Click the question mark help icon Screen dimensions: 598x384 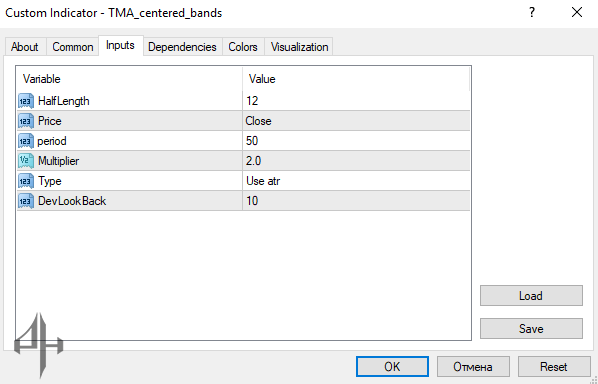click(532, 13)
